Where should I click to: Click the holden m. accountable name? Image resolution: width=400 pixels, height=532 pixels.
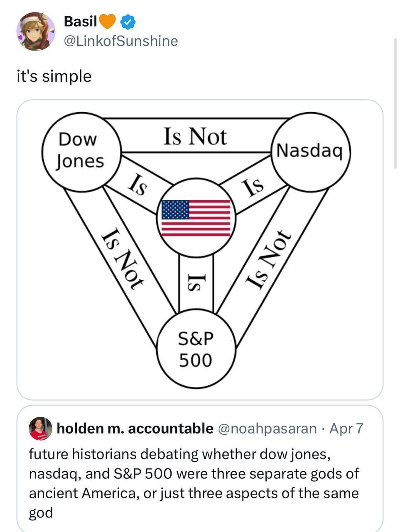point(135,428)
